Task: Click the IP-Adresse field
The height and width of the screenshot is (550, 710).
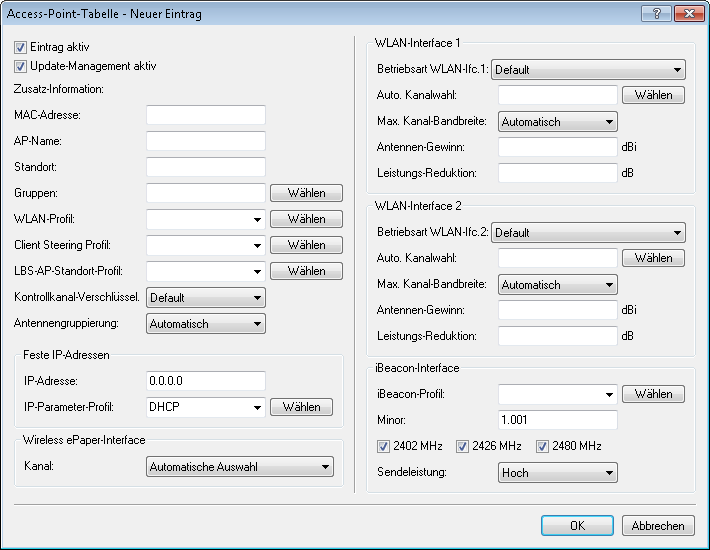Action: (x=205, y=381)
